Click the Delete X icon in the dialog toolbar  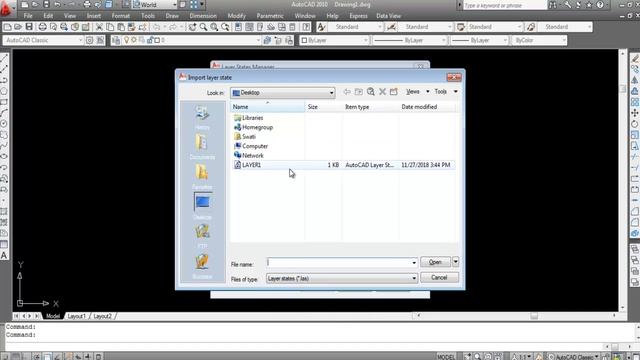pos(382,92)
